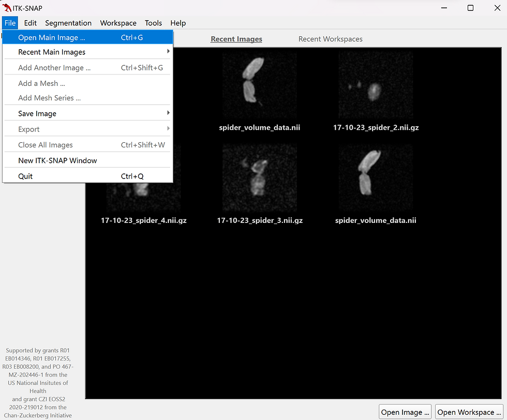Image resolution: width=507 pixels, height=420 pixels.
Task: Click the Open Image button
Action: pos(405,412)
